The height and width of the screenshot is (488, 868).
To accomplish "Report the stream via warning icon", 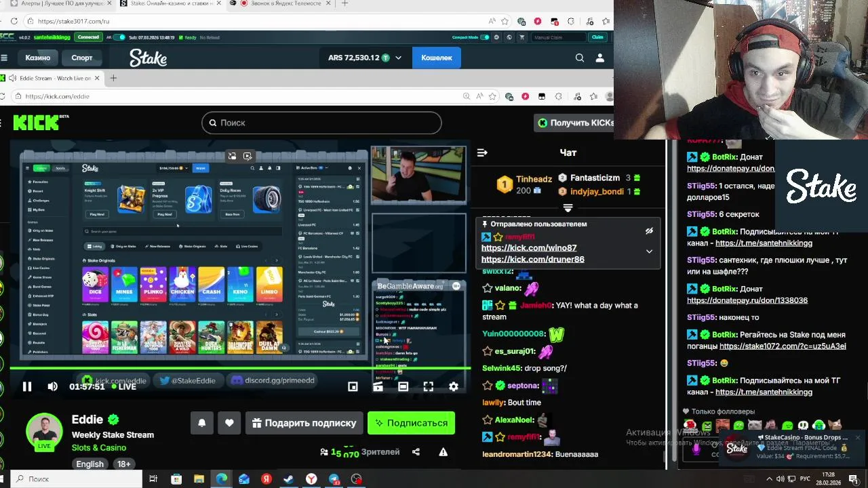I will click(443, 452).
